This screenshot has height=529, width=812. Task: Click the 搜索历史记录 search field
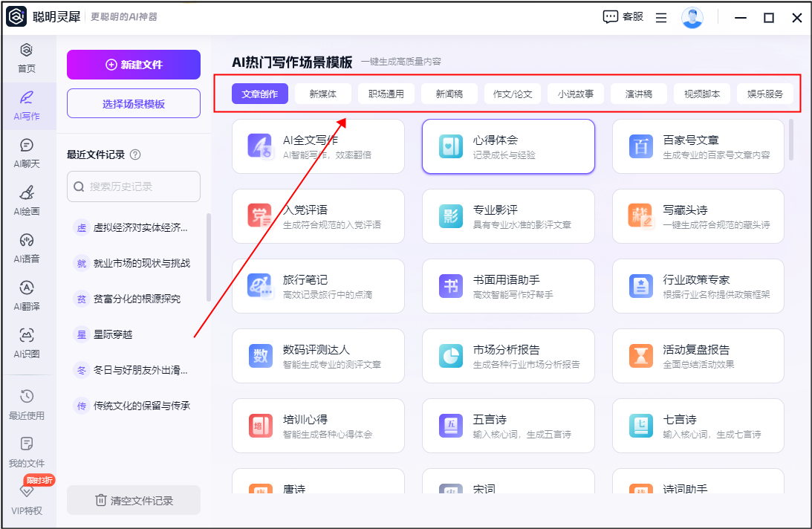click(x=134, y=186)
